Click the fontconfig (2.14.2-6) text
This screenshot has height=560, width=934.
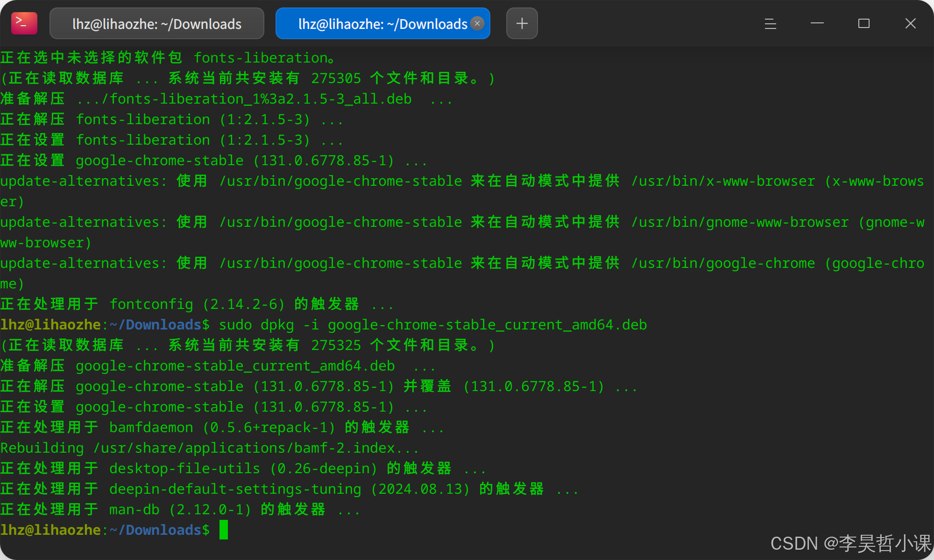(x=197, y=304)
